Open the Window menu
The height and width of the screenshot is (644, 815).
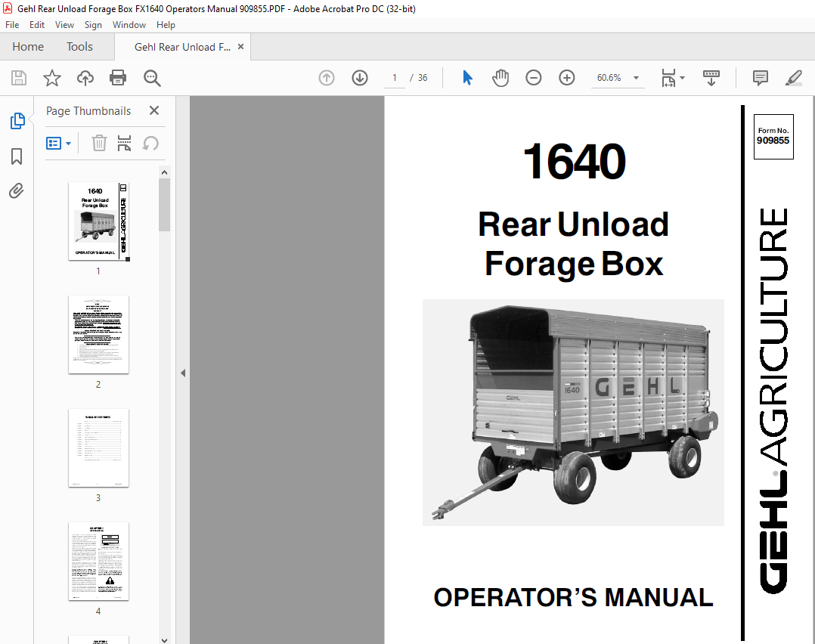(129, 25)
